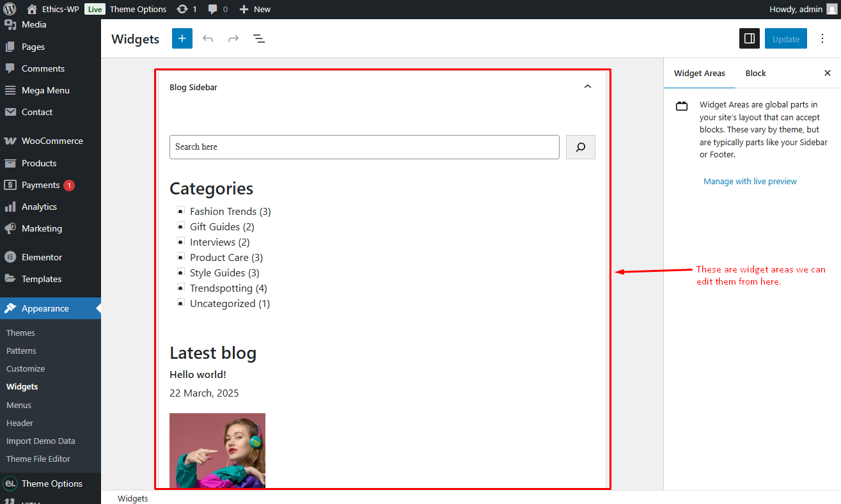Screen dimensions: 841x504
Task: Click the magnifier search button in widget
Action: coord(581,147)
